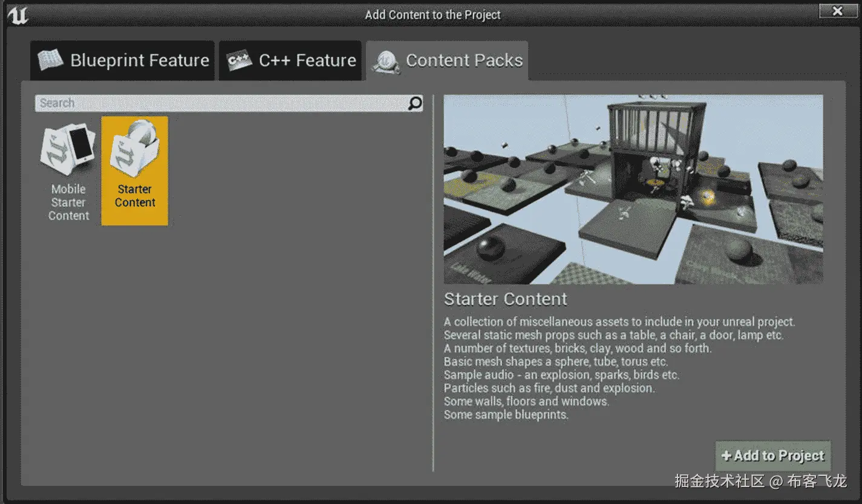Click the magnifying glass in the search bar

[x=414, y=103]
